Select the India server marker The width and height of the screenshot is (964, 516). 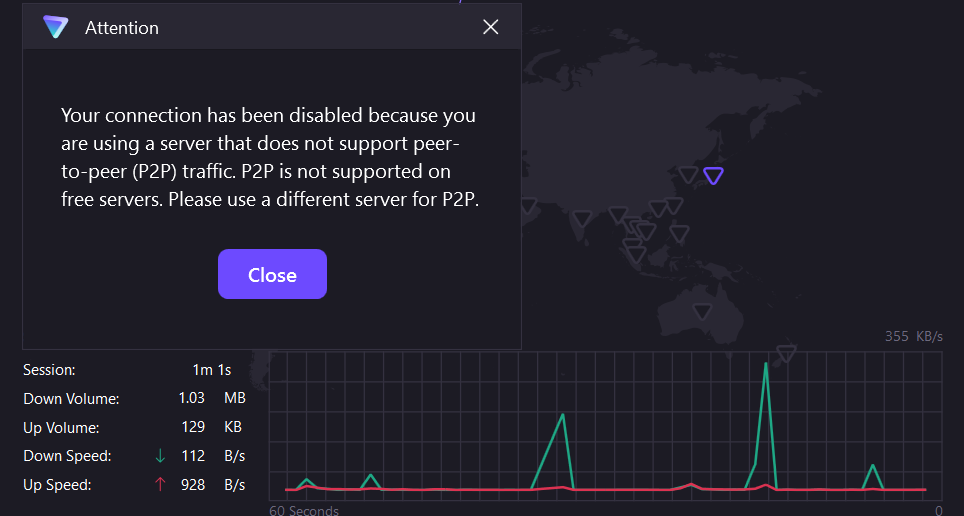(582, 217)
